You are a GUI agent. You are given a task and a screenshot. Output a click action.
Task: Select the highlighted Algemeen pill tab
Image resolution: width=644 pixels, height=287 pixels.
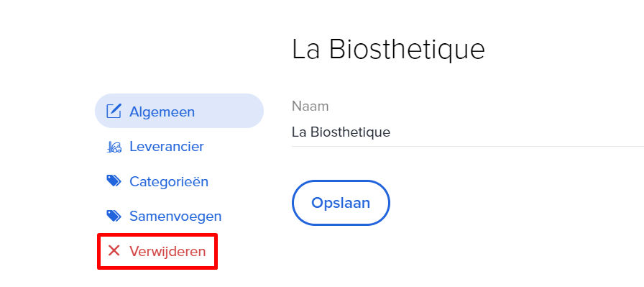(179, 111)
